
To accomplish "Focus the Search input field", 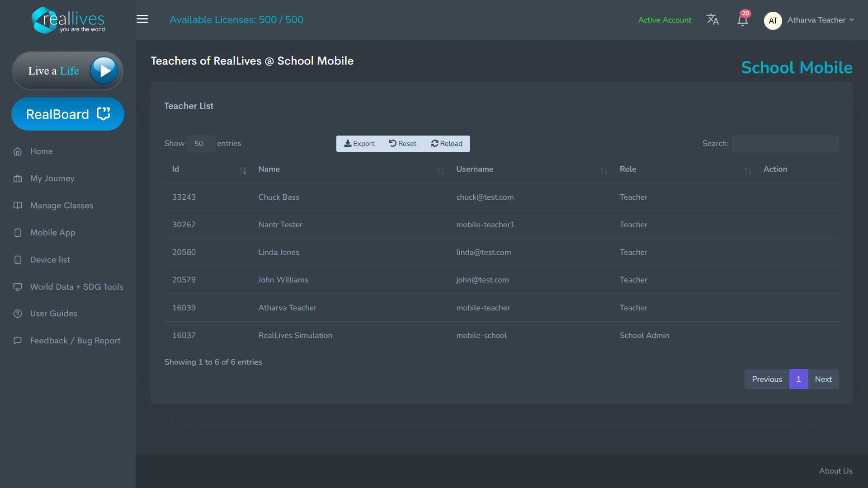I will coord(785,144).
